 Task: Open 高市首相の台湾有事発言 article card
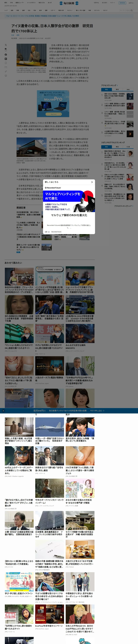pos(50,309)
